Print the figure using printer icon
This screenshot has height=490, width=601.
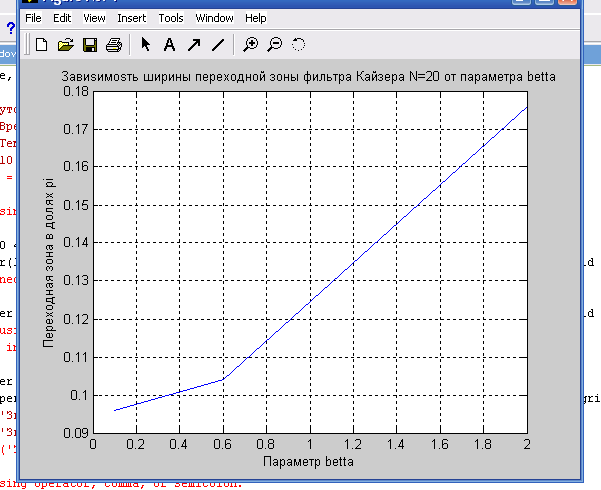pyautogui.click(x=114, y=45)
